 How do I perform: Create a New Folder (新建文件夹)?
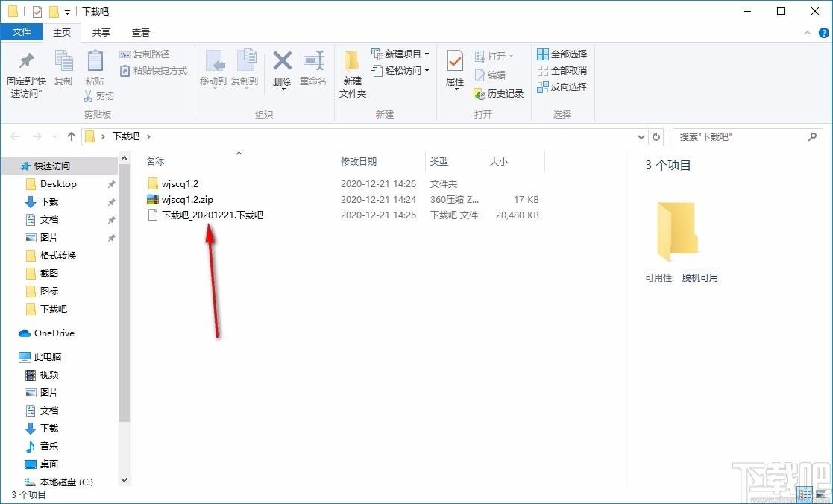(x=353, y=74)
